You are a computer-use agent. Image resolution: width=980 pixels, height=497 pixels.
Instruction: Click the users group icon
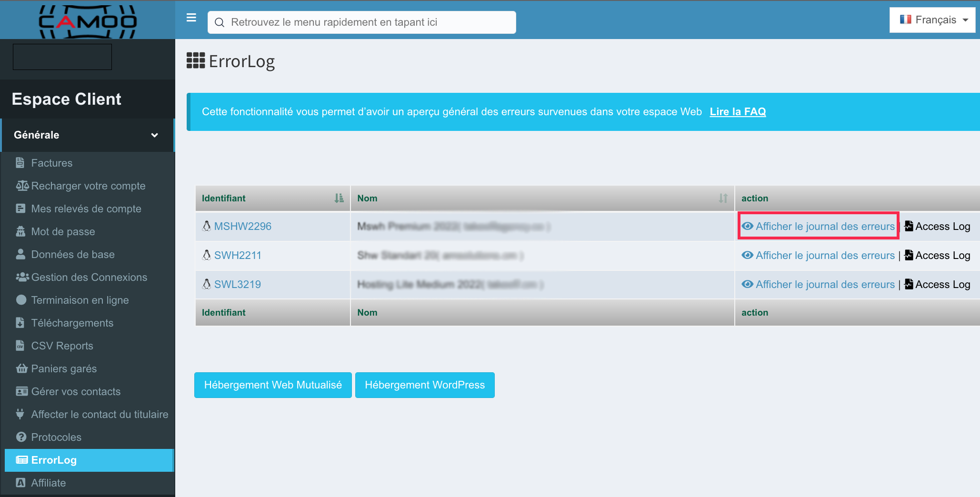pos(22,277)
